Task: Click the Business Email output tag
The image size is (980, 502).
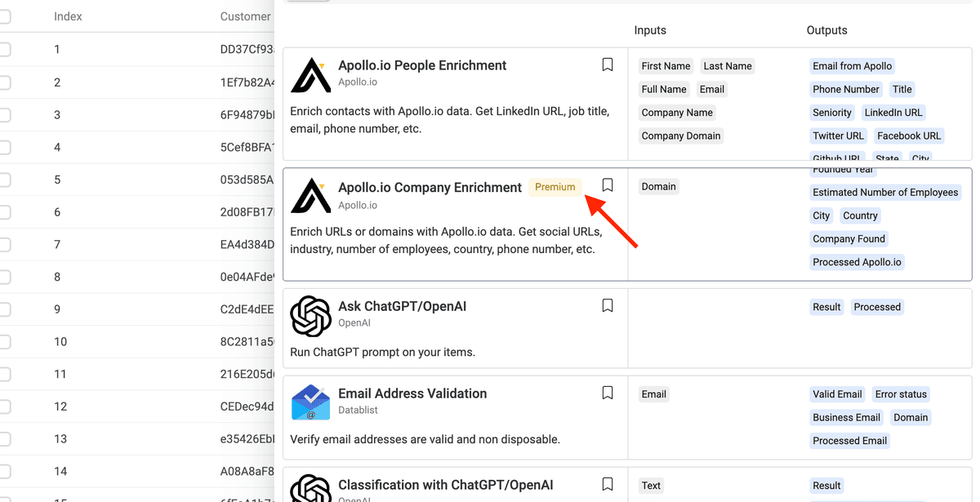Action: (846, 417)
